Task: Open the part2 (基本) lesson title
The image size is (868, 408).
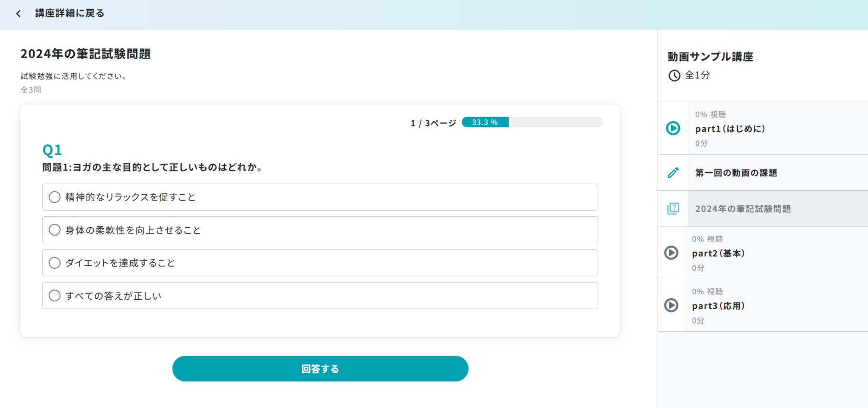Action: click(x=718, y=253)
